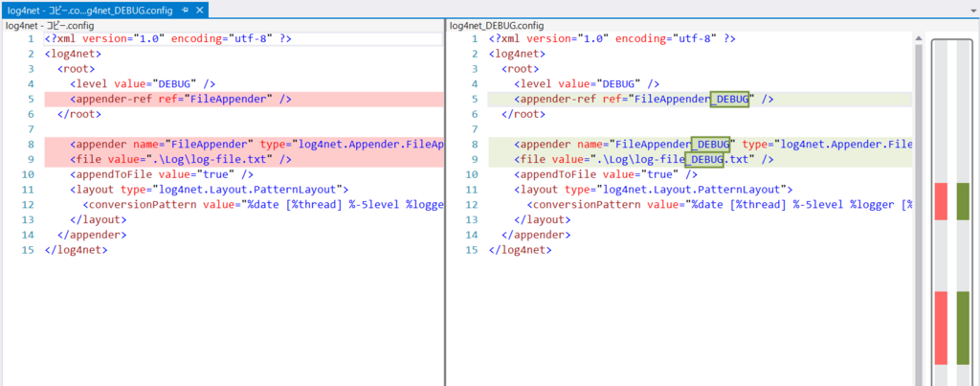Click the green-boxed '_DEBUG' in log-file_DEBUG.txt
The height and width of the screenshot is (386, 980).
coord(704,160)
